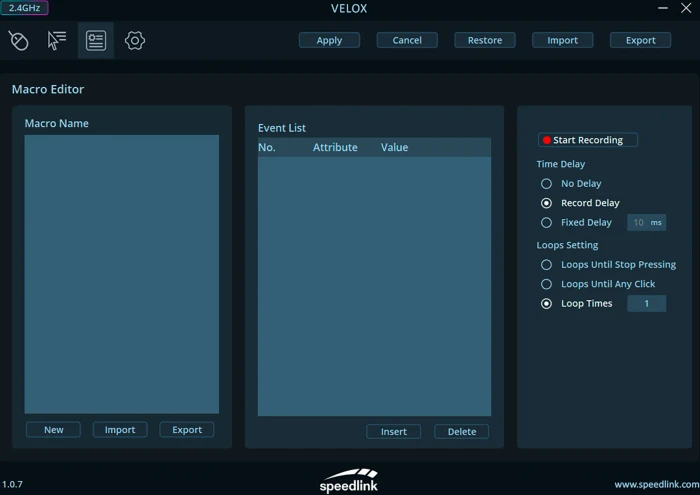Export a macro under Macro Name list

point(187,430)
